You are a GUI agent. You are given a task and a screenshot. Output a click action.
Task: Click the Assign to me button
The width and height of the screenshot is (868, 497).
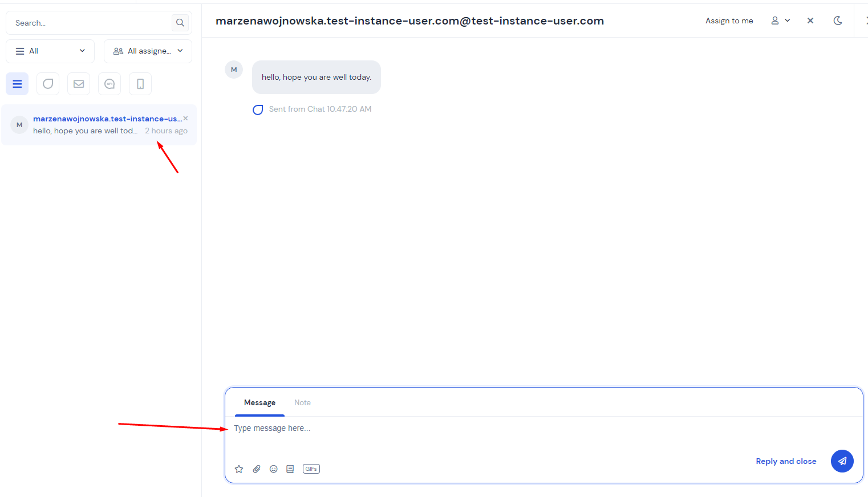pyautogui.click(x=729, y=21)
